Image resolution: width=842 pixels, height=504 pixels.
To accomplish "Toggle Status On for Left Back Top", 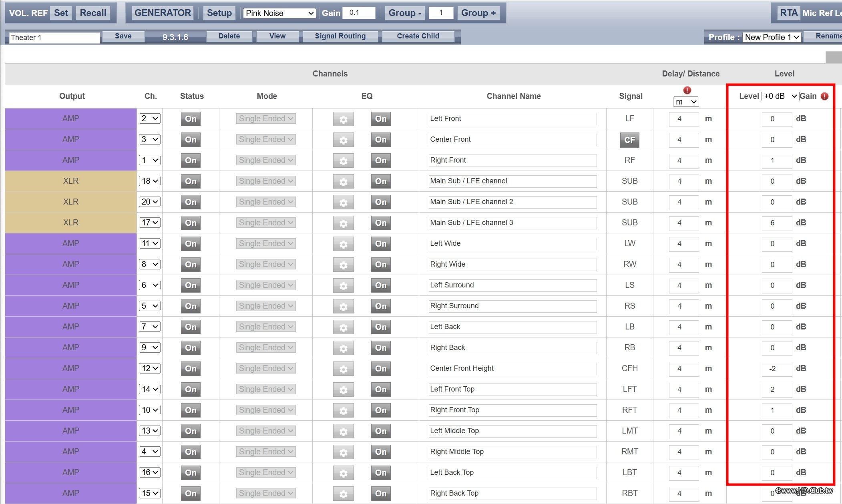I will coord(191,473).
